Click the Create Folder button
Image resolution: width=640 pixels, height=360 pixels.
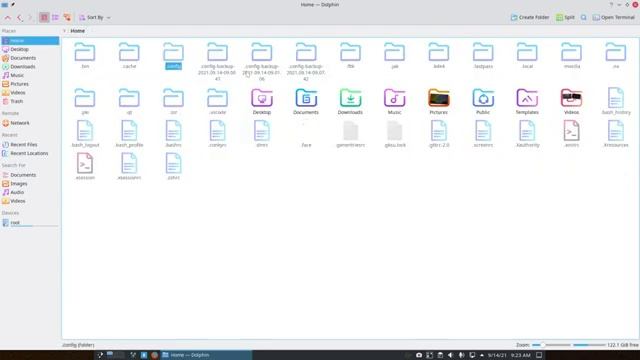(x=530, y=18)
